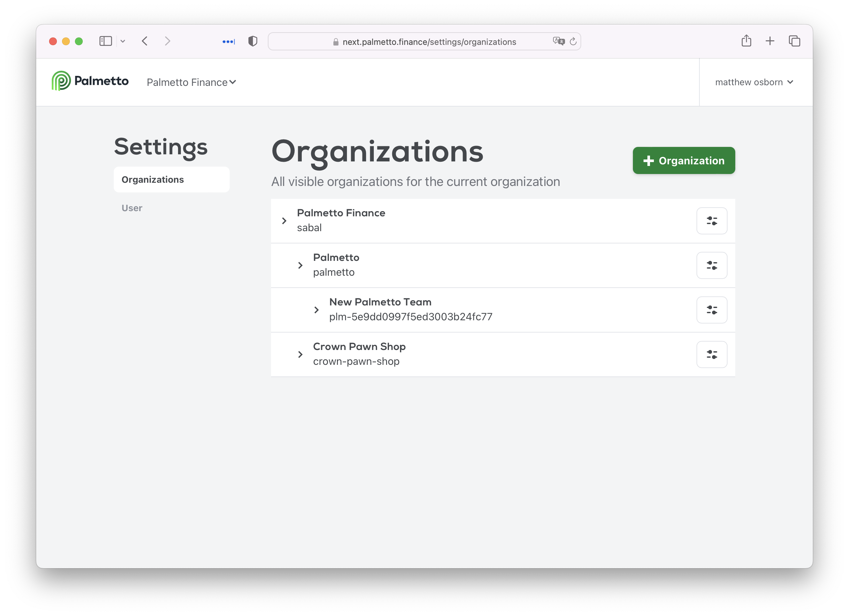Viewport: 849px width, 616px height.
Task: Click the Palmetto logo
Action: point(90,81)
